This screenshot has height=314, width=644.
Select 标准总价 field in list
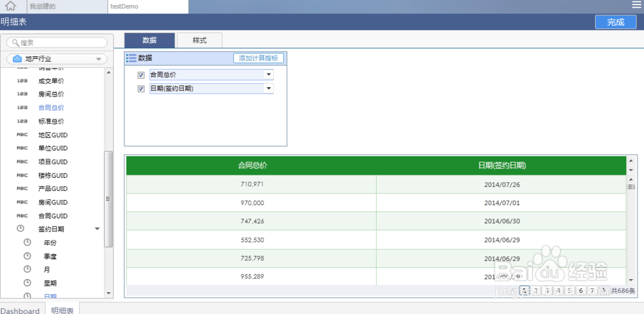52,121
